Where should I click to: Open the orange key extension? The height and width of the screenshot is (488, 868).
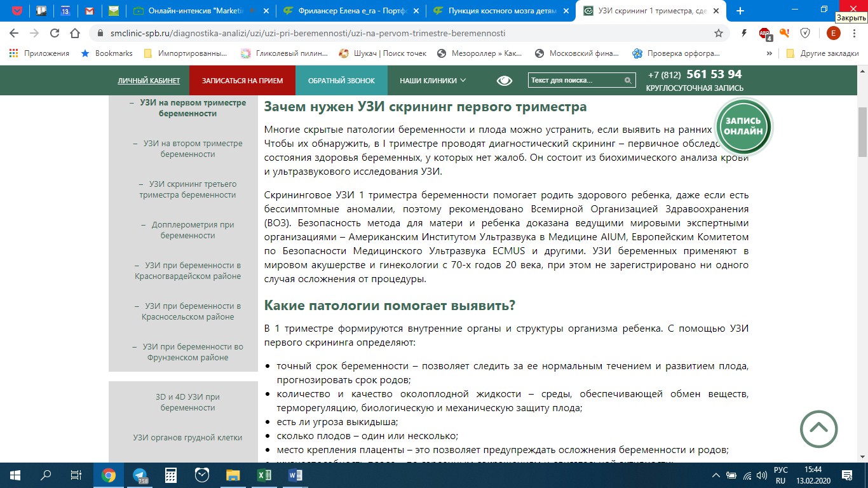pos(785,33)
